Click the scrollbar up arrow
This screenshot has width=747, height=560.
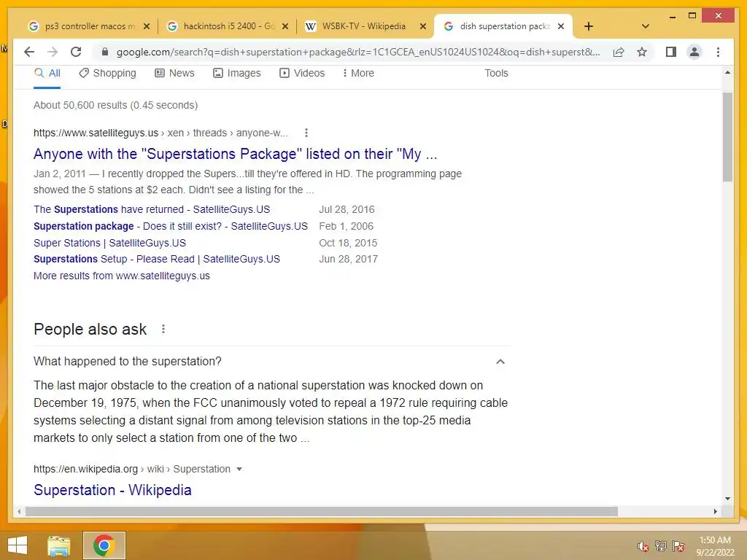click(727, 73)
